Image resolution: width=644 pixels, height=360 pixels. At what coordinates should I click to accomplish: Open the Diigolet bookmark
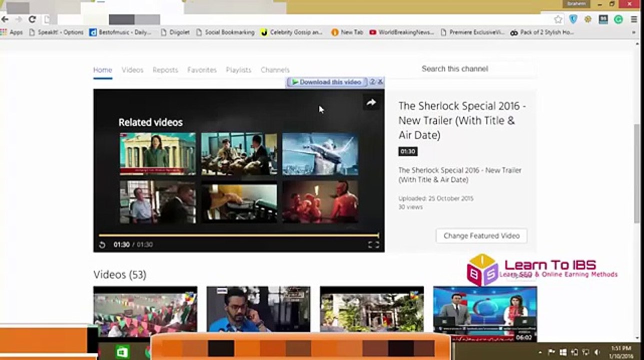click(175, 32)
